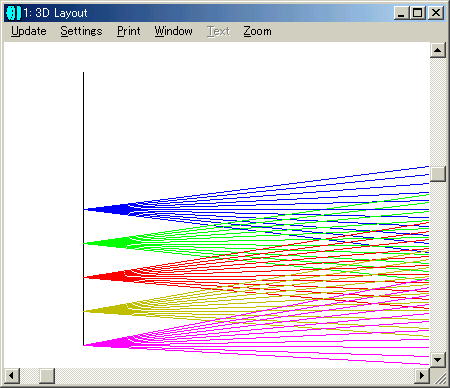This screenshot has width=450, height=388.
Task: Click the horizontal scrollbar track right of the thumb
Action: (234, 376)
